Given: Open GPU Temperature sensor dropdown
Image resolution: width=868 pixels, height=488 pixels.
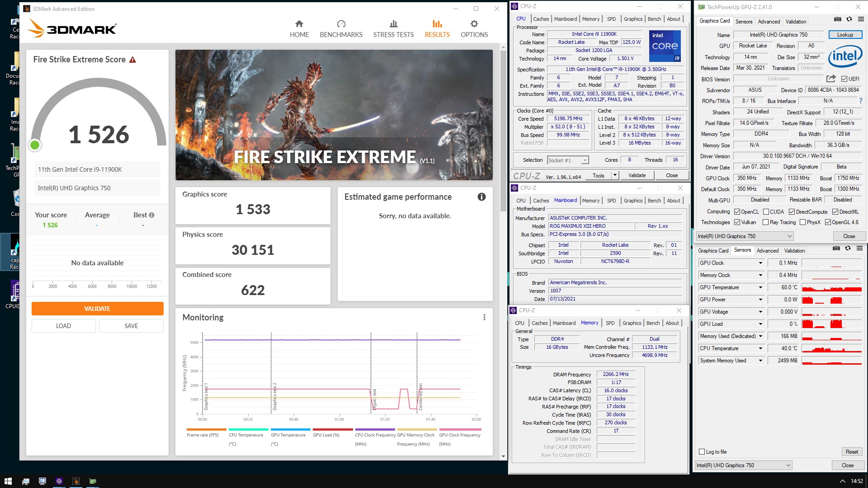Looking at the screenshot, I should [x=760, y=287].
